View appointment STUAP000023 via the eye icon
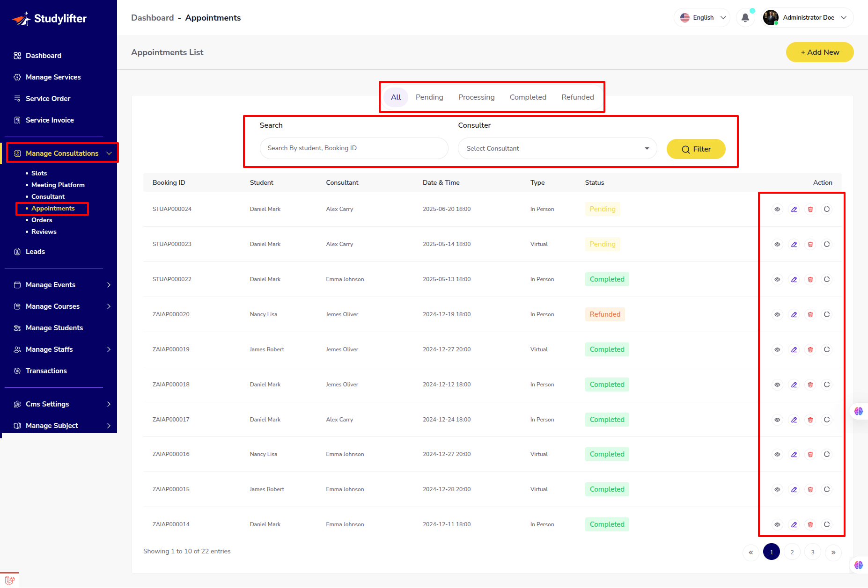 pyautogui.click(x=777, y=244)
